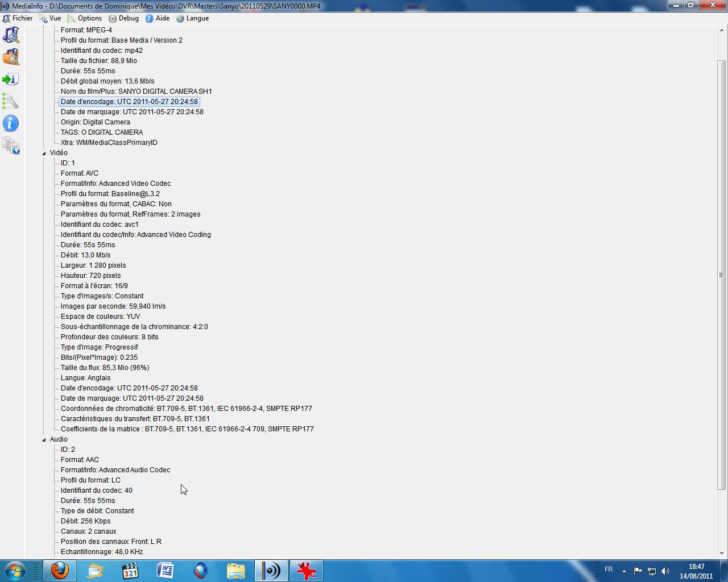Click the blue About info icon in sidebar
Viewport: 728px width, 582px height.
11,123
